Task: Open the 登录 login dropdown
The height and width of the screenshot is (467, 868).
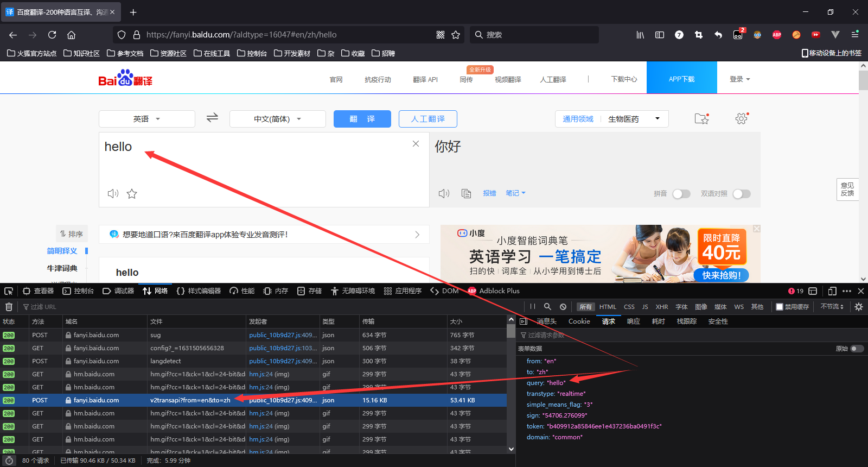Action: 740,79
